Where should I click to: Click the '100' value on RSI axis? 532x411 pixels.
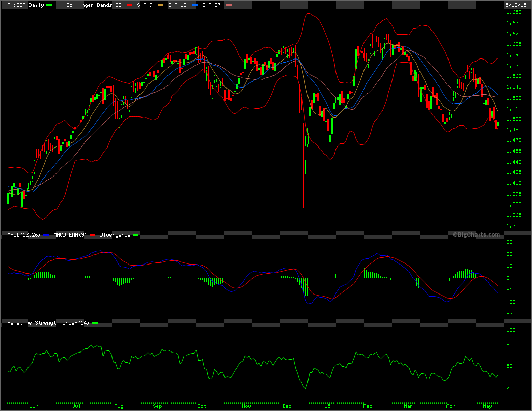(x=511, y=330)
